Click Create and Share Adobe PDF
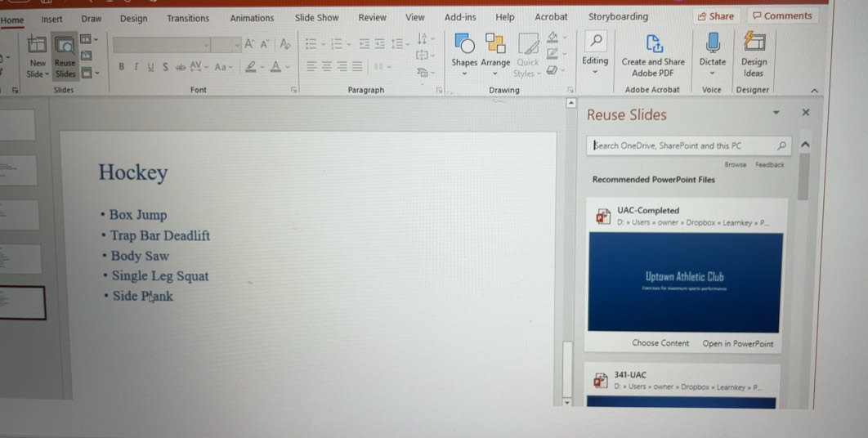868x438 pixels. pyautogui.click(x=653, y=56)
